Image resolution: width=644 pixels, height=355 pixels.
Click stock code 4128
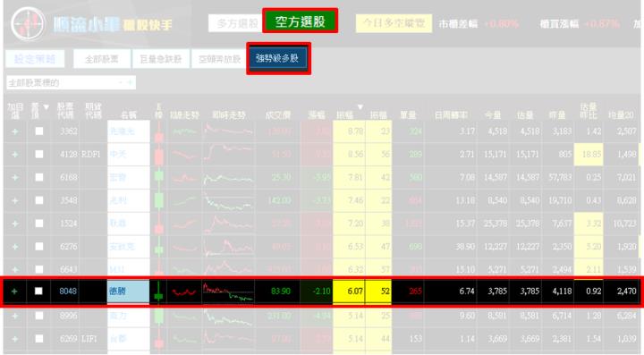coord(68,155)
